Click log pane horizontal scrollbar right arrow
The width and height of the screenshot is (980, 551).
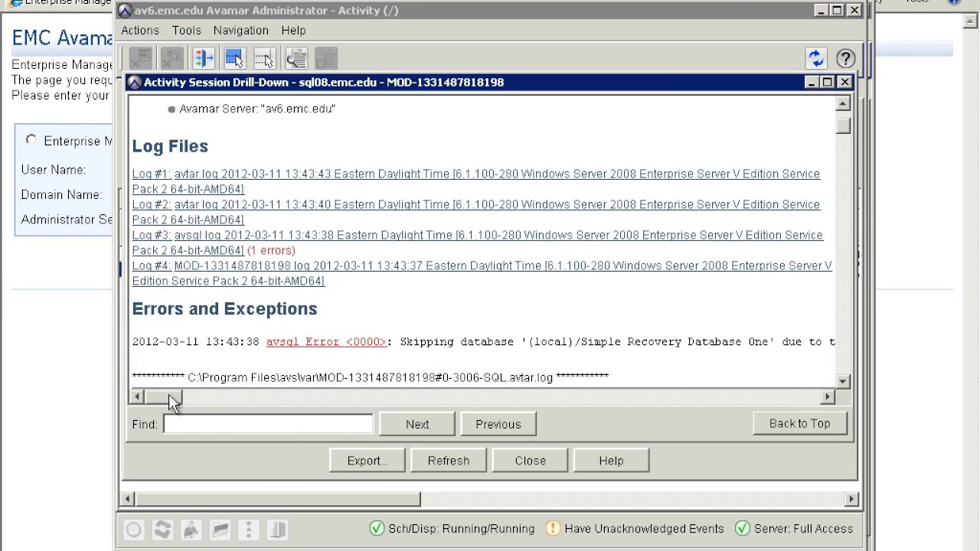tap(828, 396)
